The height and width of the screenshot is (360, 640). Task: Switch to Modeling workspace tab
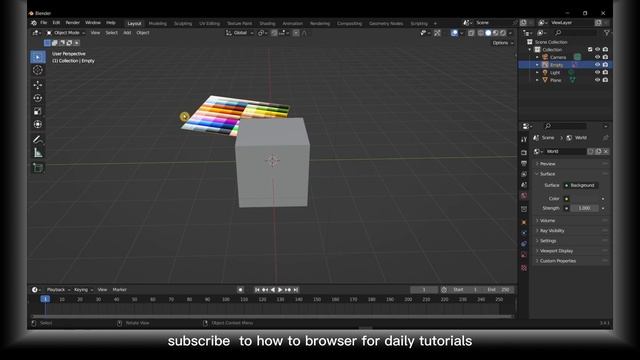(x=158, y=24)
